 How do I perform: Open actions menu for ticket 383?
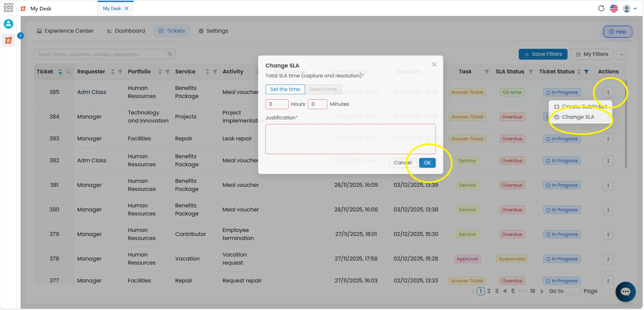tap(608, 139)
